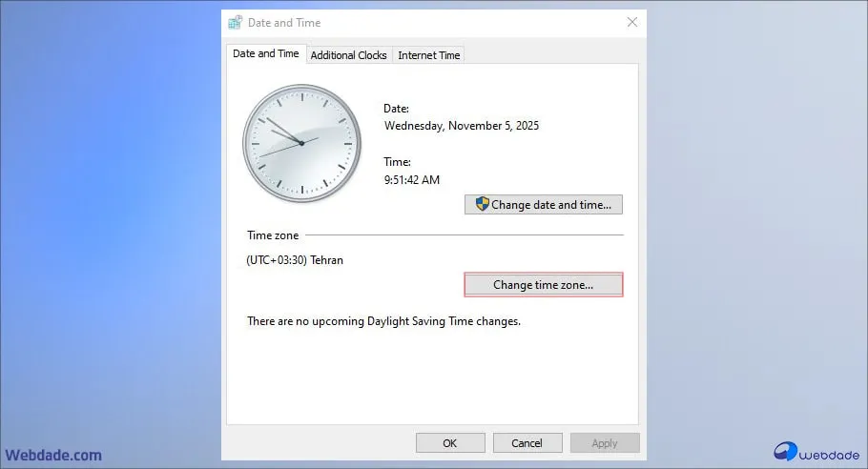The image size is (868, 469).
Task: Click the Webdade.com watermark text
Action: tap(53, 455)
